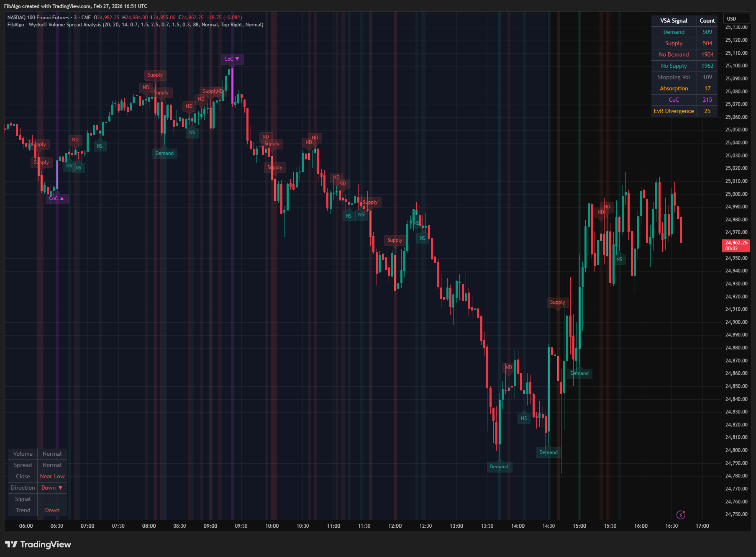Image resolution: width=756 pixels, height=557 pixels.
Task: Click the Near Low close status label
Action: tap(52, 476)
